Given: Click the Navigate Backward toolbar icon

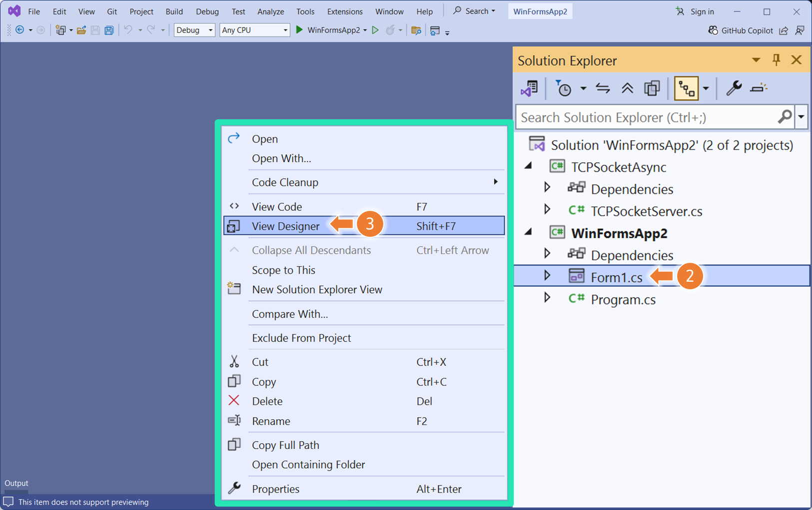Looking at the screenshot, I should pos(20,30).
